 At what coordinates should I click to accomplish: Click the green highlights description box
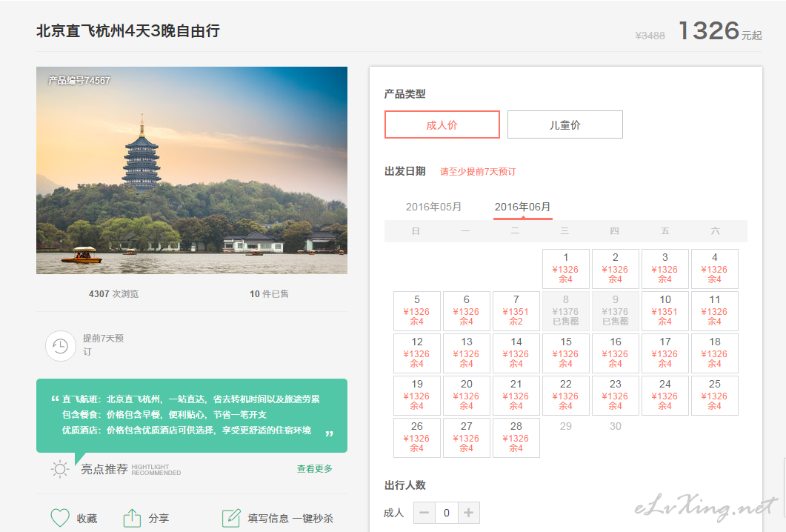click(x=191, y=416)
